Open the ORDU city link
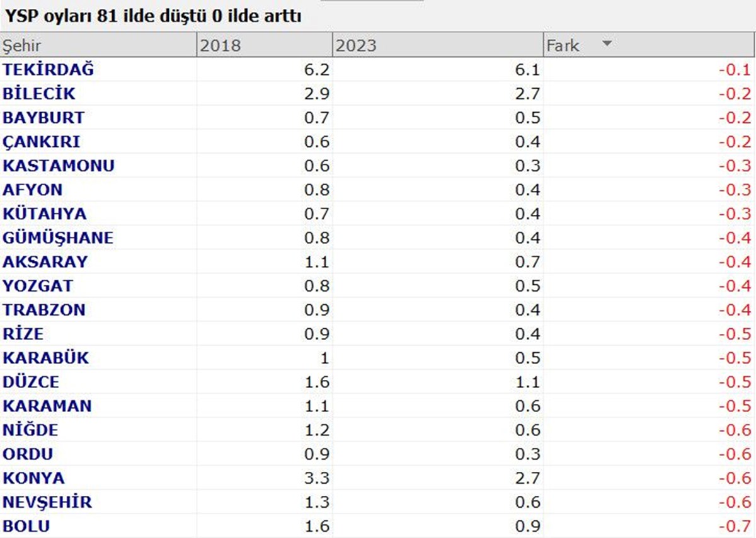 (28, 453)
